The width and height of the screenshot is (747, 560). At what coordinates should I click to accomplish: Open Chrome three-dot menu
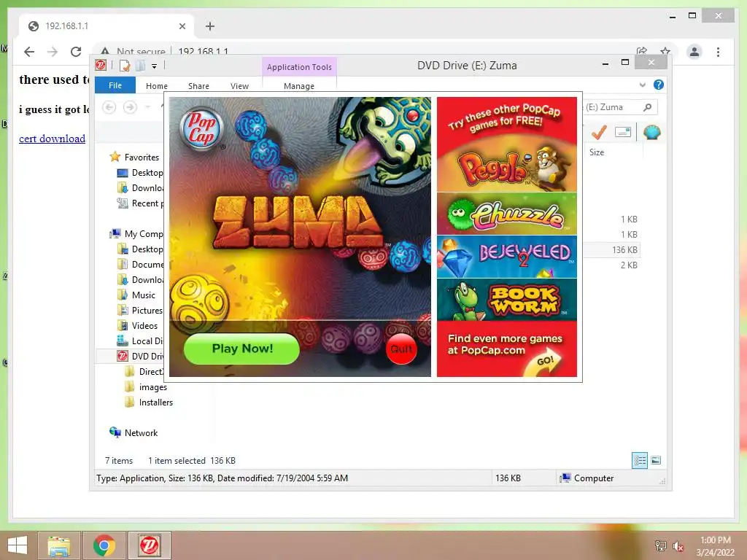click(718, 52)
